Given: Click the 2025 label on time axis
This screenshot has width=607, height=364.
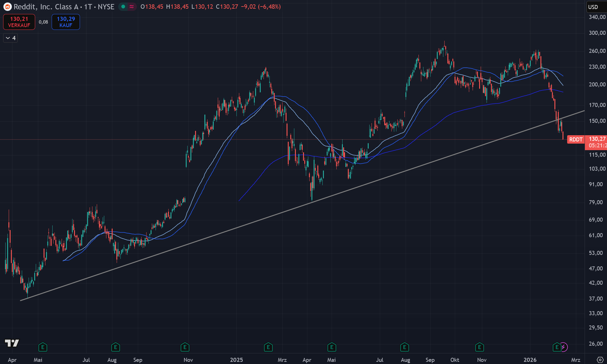Looking at the screenshot, I should click(236, 360).
